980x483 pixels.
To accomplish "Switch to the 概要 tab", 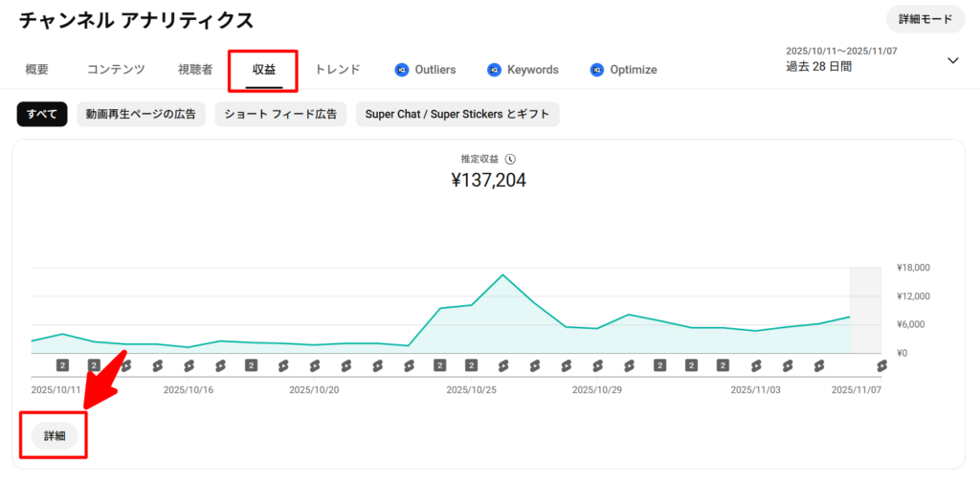I will (x=37, y=70).
